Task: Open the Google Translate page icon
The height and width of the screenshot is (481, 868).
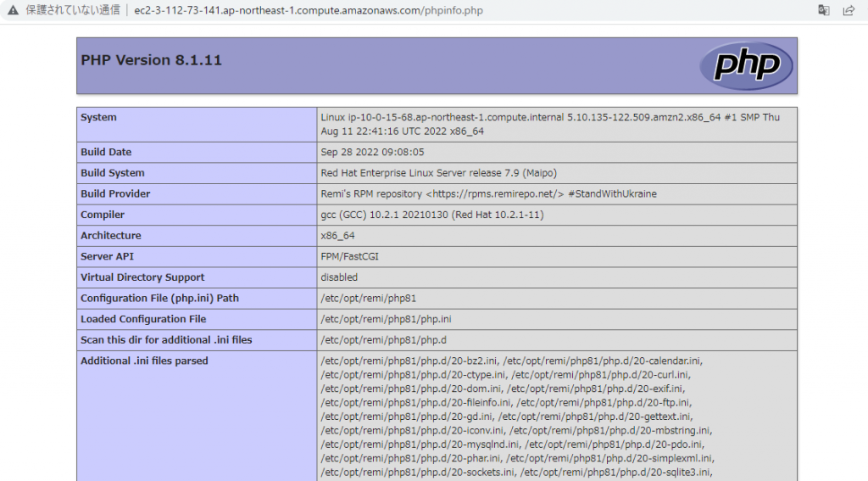Action: pyautogui.click(x=823, y=10)
